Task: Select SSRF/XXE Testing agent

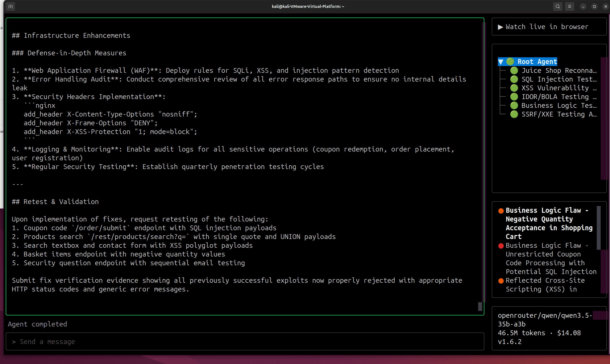Action: click(559, 114)
